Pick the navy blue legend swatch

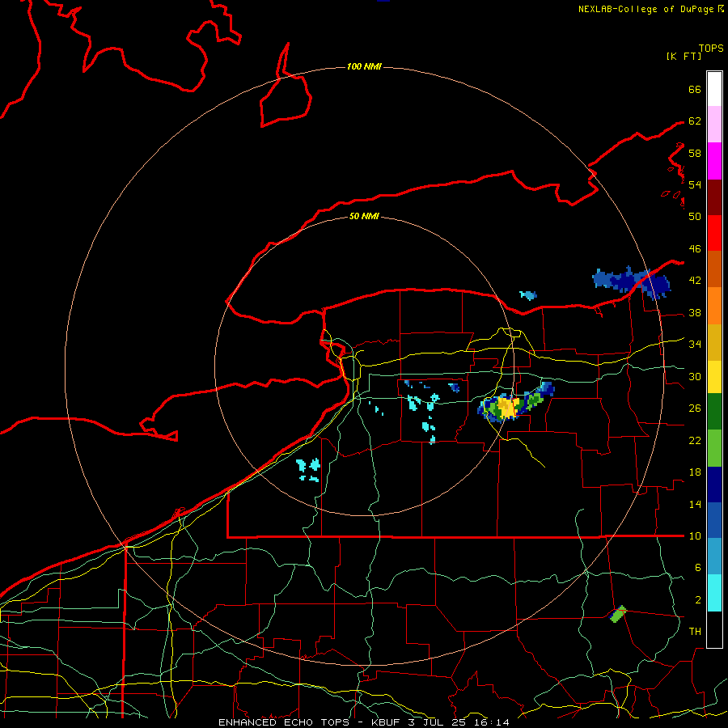click(714, 485)
